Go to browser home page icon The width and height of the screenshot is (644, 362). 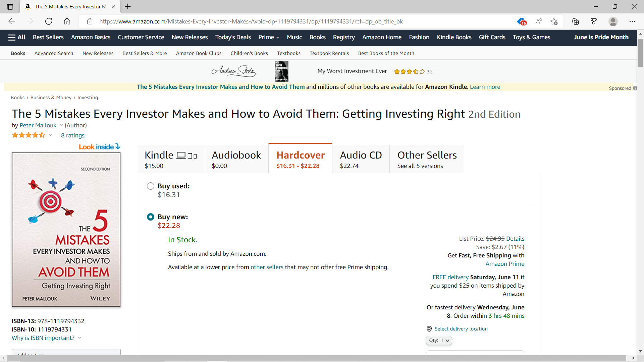click(x=67, y=21)
